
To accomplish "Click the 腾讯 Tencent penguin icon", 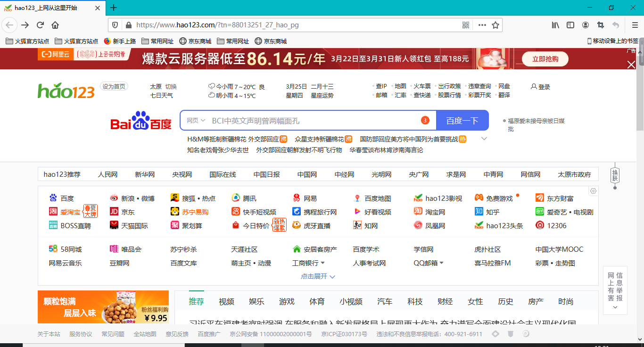I will pyautogui.click(x=235, y=198).
